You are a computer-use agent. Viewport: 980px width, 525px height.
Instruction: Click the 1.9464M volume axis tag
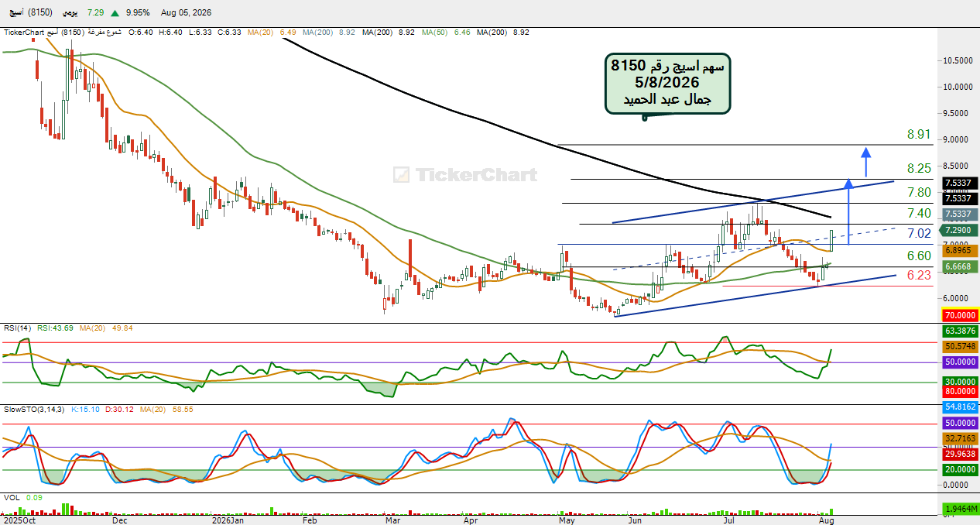pyautogui.click(x=960, y=509)
